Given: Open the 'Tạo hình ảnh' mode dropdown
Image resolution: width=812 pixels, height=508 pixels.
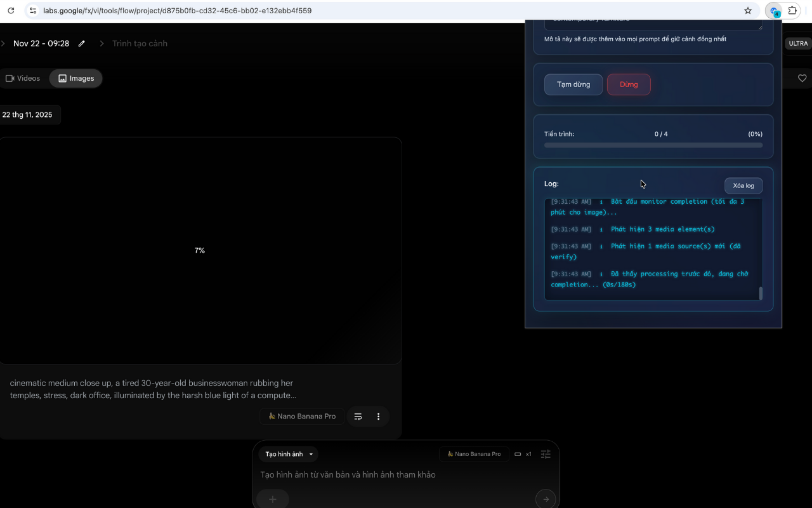Looking at the screenshot, I should [289, 454].
